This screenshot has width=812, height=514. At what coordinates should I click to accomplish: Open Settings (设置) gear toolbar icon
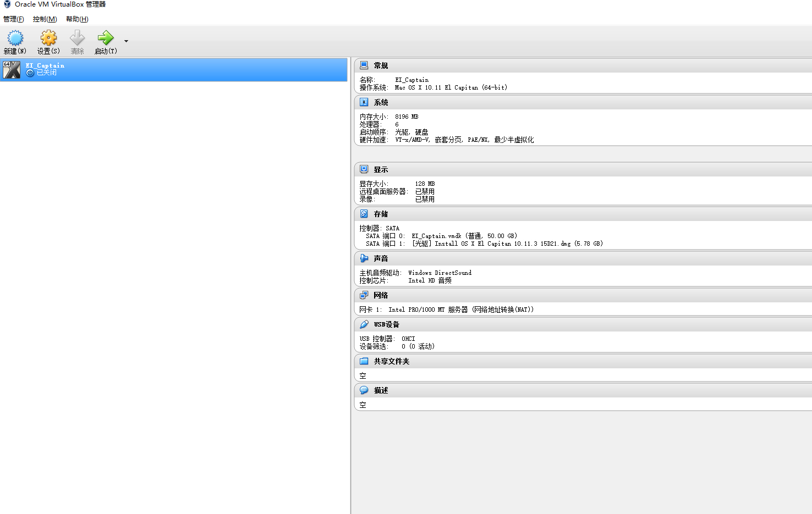[48, 38]
